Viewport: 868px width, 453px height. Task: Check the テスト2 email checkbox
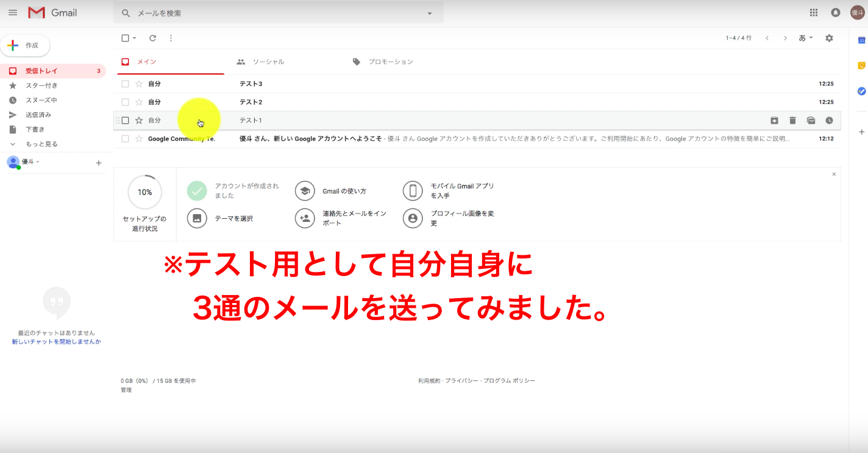point(125,102)
